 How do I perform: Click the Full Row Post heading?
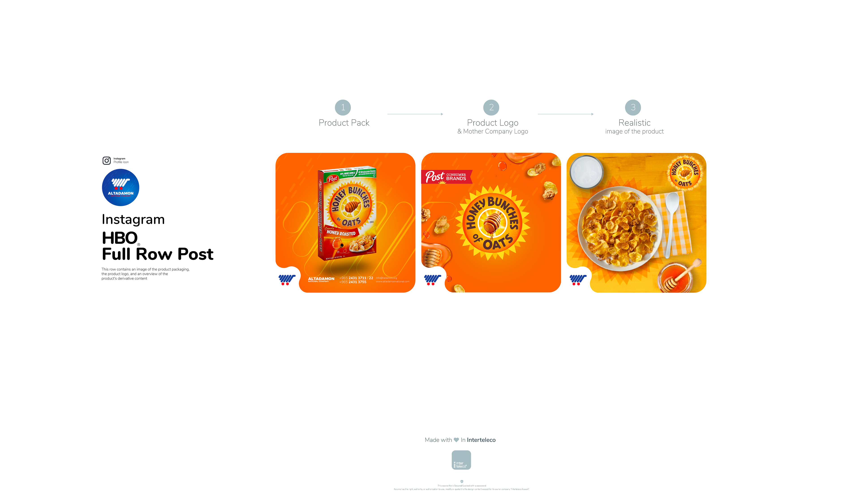(x=158, y=254)
